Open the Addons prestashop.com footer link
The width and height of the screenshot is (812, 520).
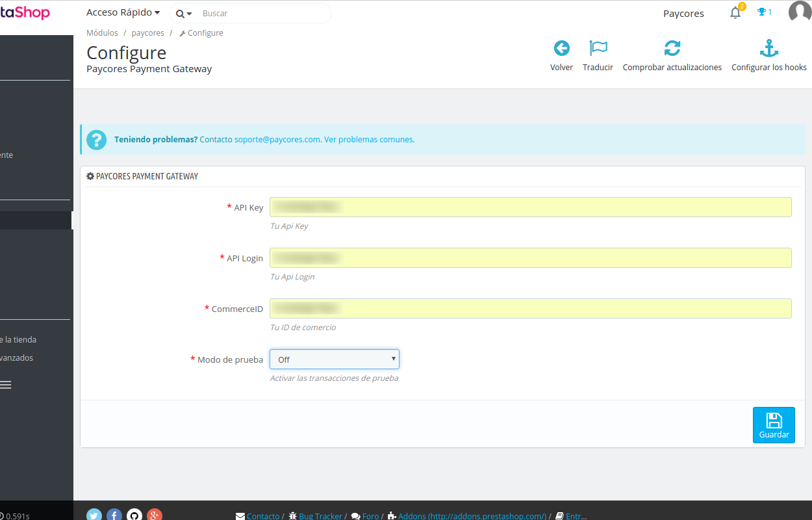click(x=472, y=516)
